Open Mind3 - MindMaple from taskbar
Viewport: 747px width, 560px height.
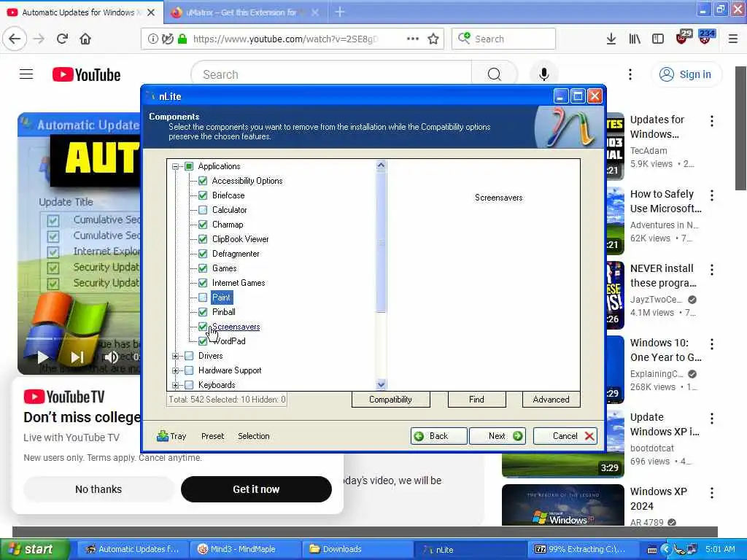point(244,549)
